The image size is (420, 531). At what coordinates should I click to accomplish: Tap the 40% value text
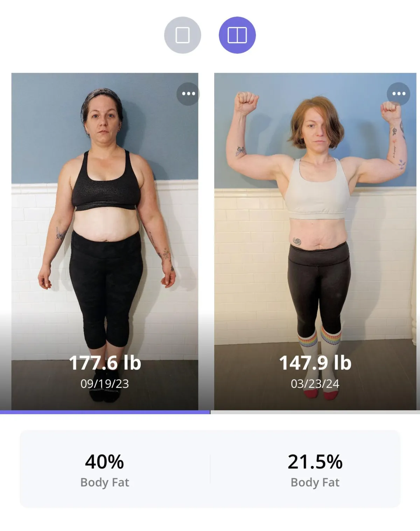click(x=105, y=462)
